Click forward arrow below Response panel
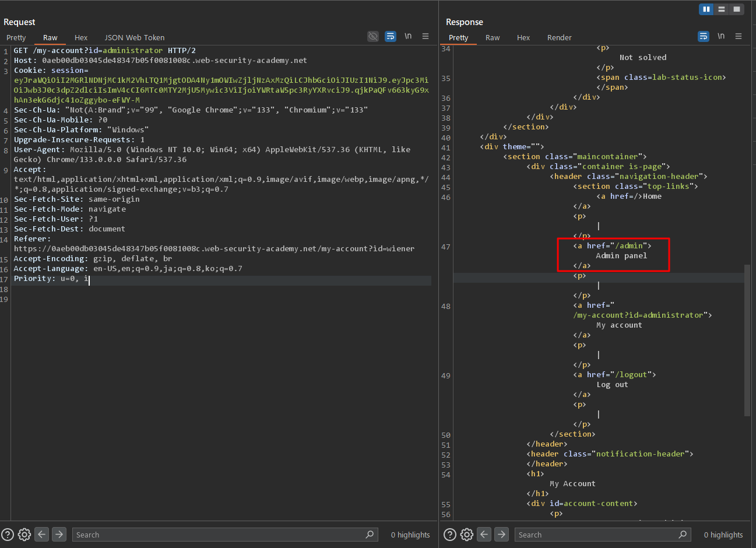 pyautogui.click(x=501, y=535)
